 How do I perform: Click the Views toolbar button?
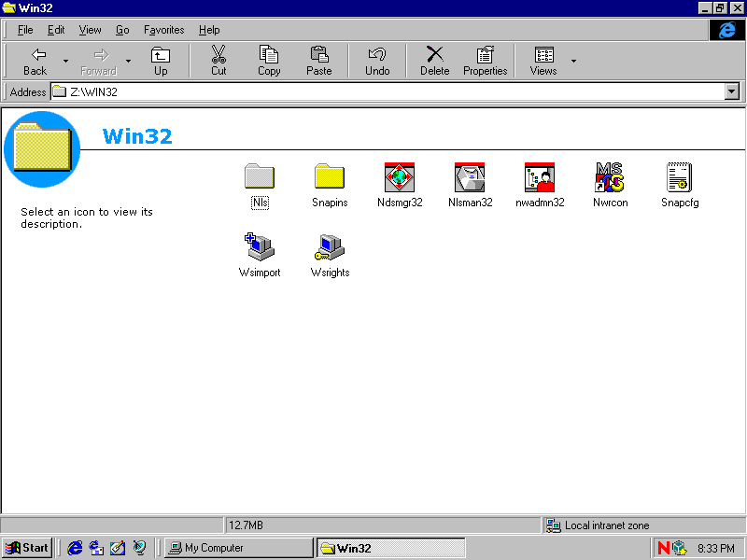click(x=543, y=61)
